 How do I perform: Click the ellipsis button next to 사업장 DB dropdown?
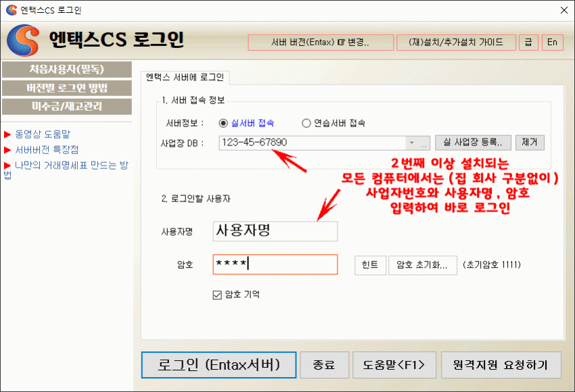click(424, 143)
